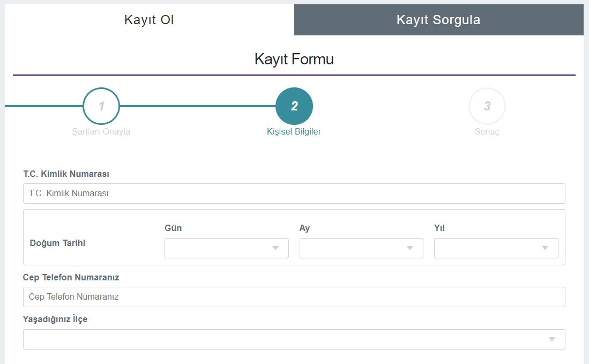Click the Kayıt Formu heading
Image resolution: width=589 pixels, height=364 pixels.
tap(294, 59)
